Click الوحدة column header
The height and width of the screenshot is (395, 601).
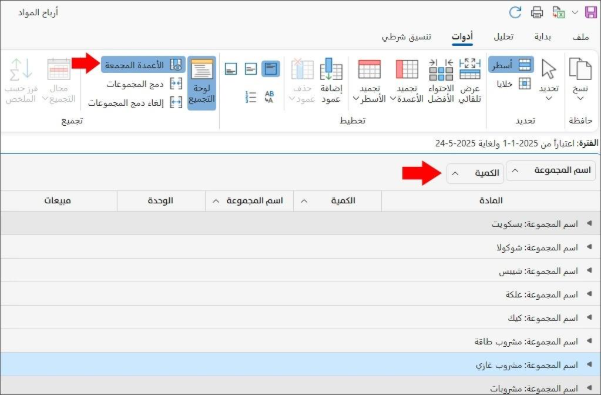161,201
